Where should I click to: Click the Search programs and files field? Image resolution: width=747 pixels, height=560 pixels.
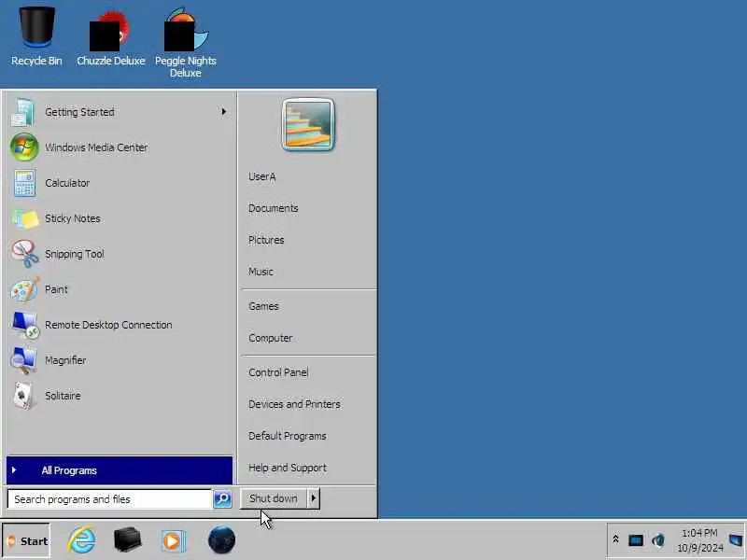pos(109,499)
